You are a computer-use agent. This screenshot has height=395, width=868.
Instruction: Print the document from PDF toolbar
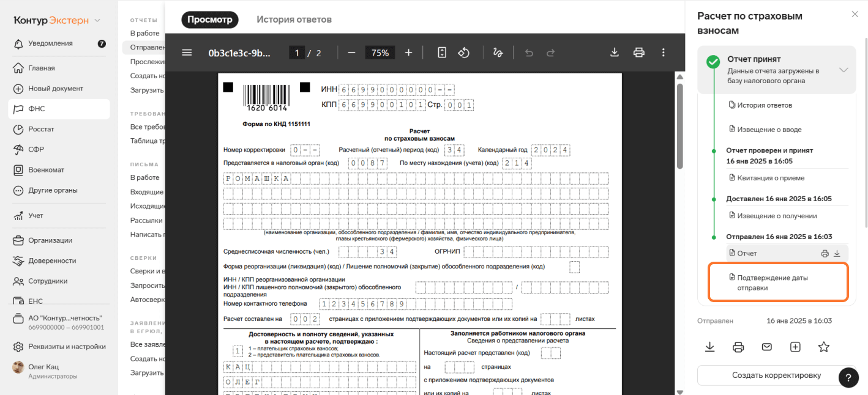tap(638, 53)
